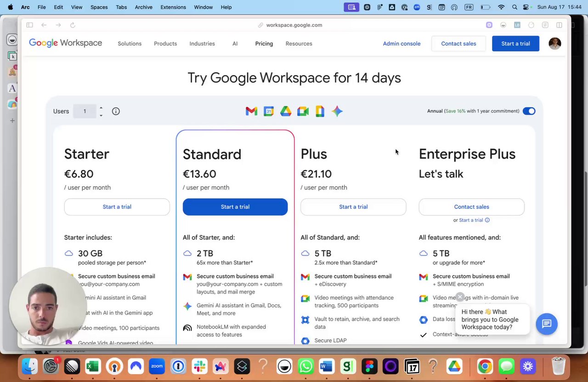Dismiss the chat greeting popup
The image size is (588, 382).
460,297
